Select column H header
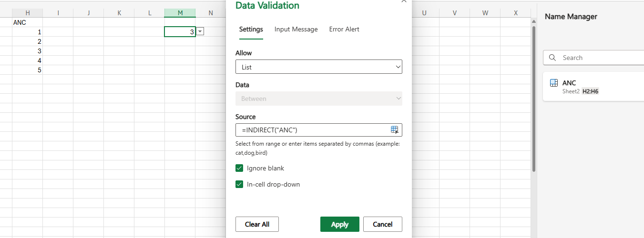 [x=28, y=13]
